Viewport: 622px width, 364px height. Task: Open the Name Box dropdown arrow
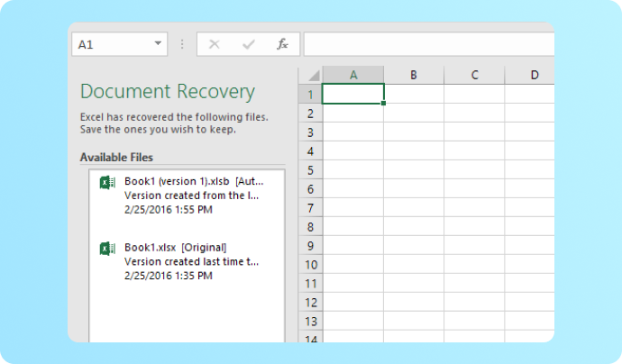pos(158,43)
